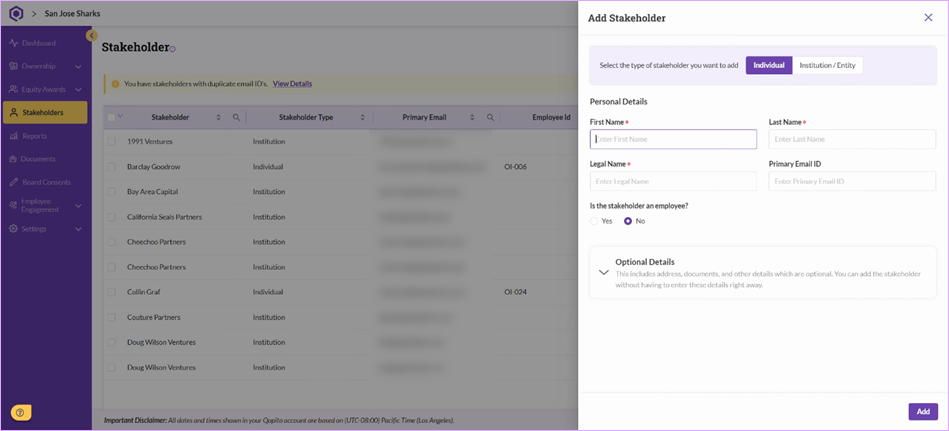Click the Ownership sidebar icon
The height and width of the screenshot is (431, 949).
(13, 67)
